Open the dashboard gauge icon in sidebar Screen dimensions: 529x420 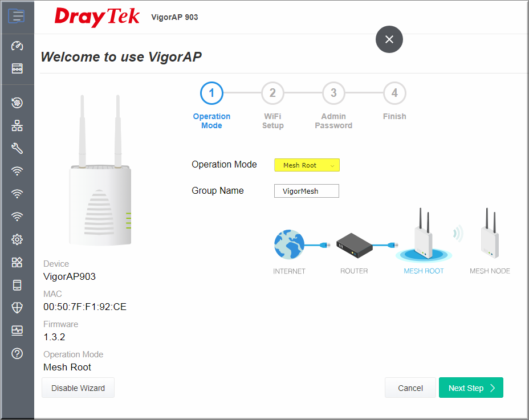click(x=17, y=46)
